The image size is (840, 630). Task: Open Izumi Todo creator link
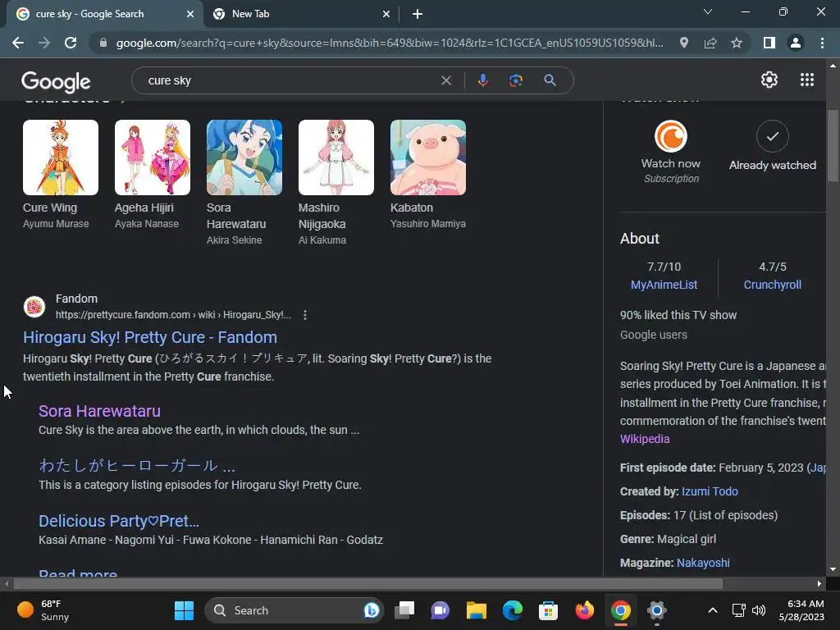pyautogui.click(x=710, y=491)
